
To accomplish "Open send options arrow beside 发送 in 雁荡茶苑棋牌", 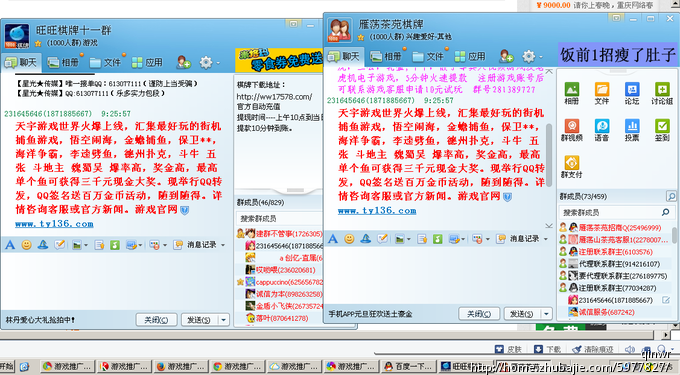I will pyautogui.click(x=546, y=313).
